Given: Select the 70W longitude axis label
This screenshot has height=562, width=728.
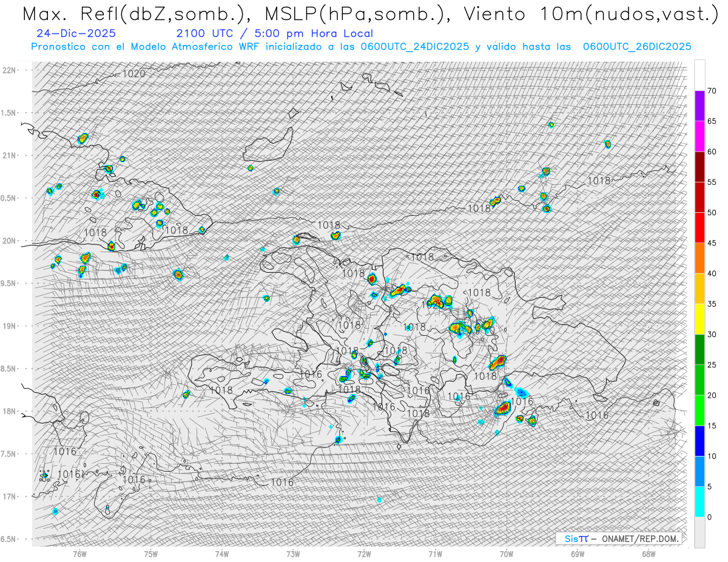Looking at the screenshot, I should pos(507,554).
